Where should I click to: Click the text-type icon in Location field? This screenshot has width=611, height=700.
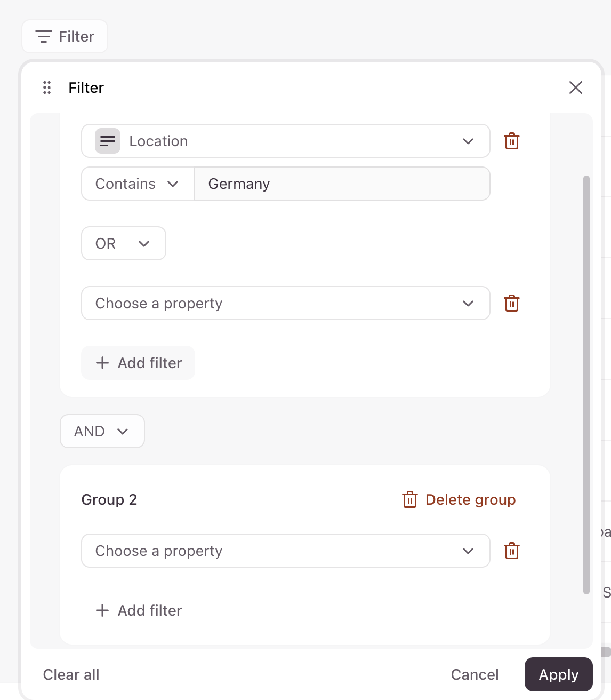tap(108, 141)
